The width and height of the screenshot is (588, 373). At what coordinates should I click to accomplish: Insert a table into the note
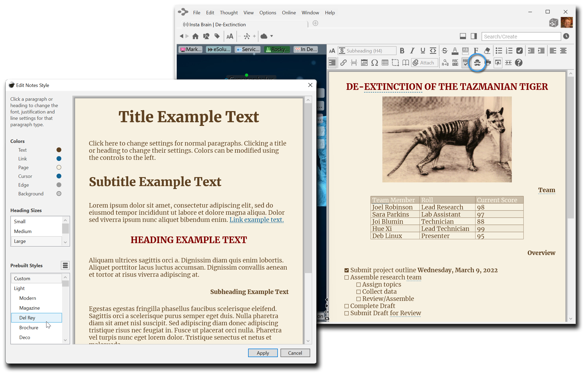pyautogui.click(x=385, y=63)
